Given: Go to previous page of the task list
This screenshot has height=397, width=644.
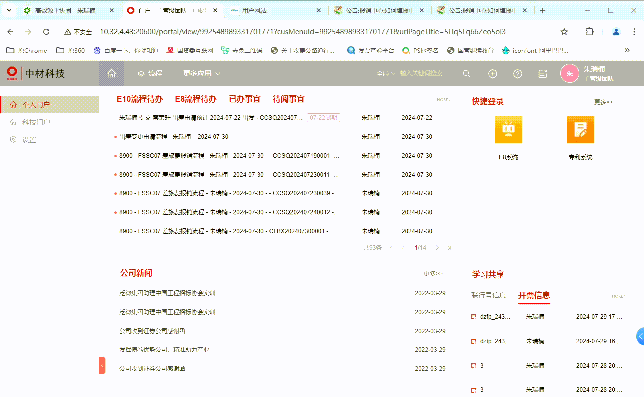Looking at the screenshot, I should click(403, 248).
